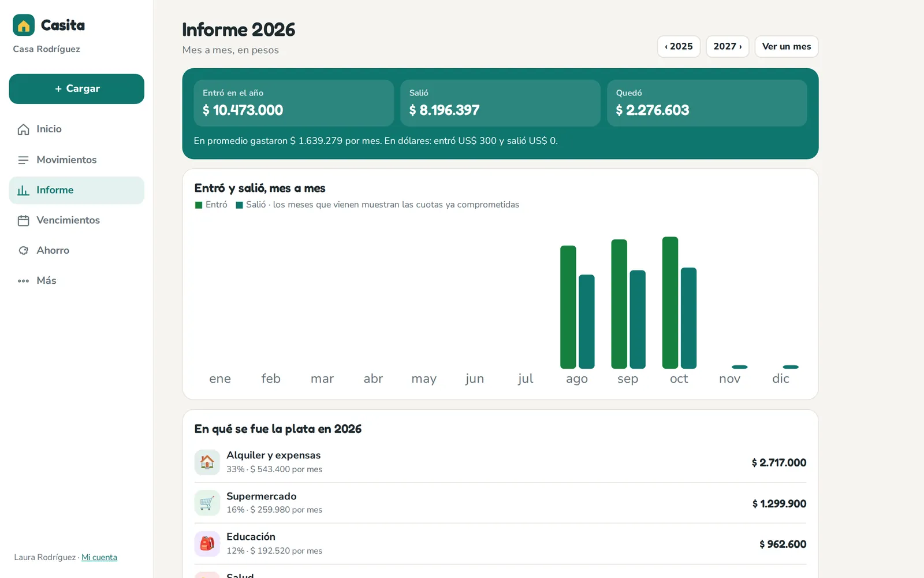Image resolution: width=924 pixels, height=578 pixels.
Task: Click the Entró en el año card
Action: click(x=294, y=103)
